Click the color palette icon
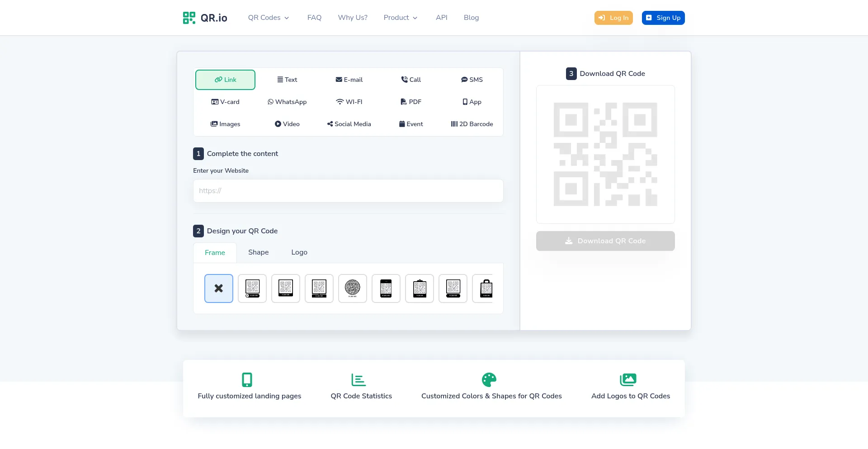The width and height of the screenshot is (868, 449). (x=489, y=380)
